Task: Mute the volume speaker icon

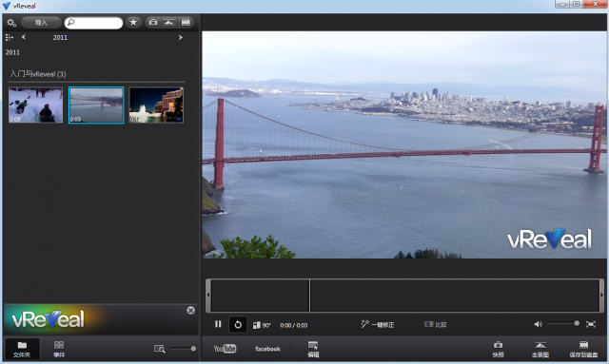Action: (538, 324)
